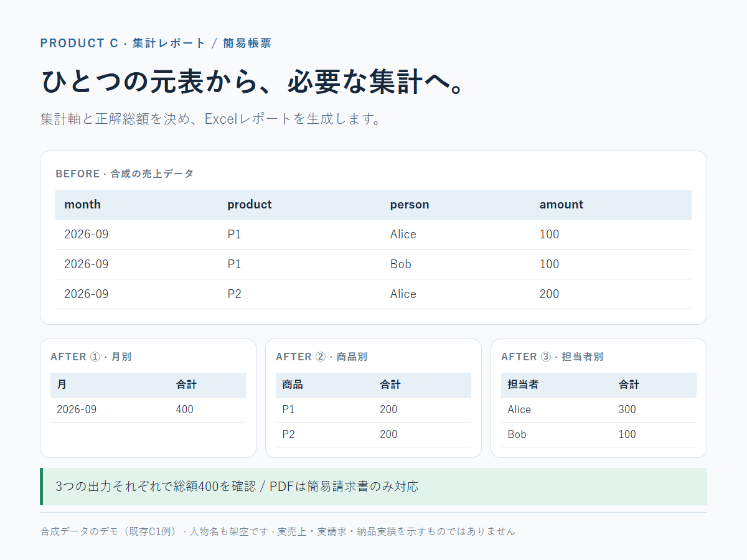Click 'Alice' in the P2 row of the BEFORE table

[403, 294]
